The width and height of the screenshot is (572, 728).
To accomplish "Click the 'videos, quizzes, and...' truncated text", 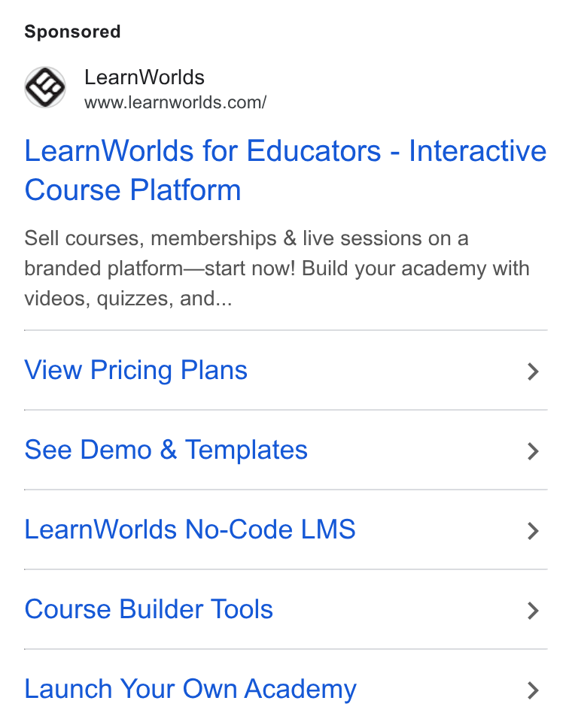I will [128, 299].
